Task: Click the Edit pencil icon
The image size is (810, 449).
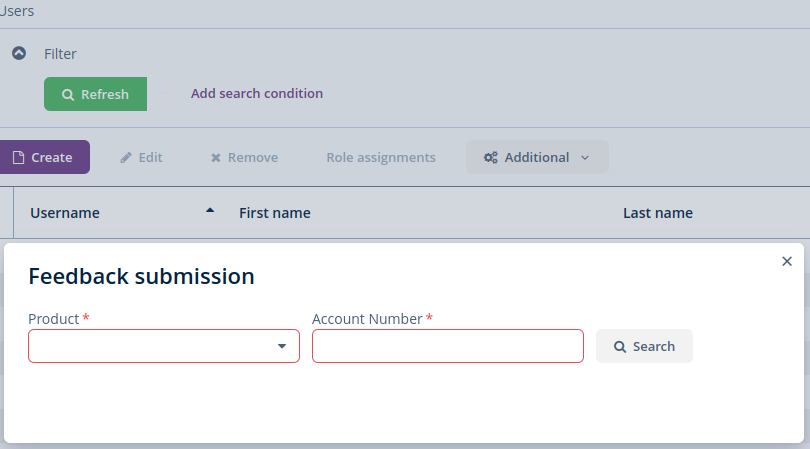Action: 126,158
